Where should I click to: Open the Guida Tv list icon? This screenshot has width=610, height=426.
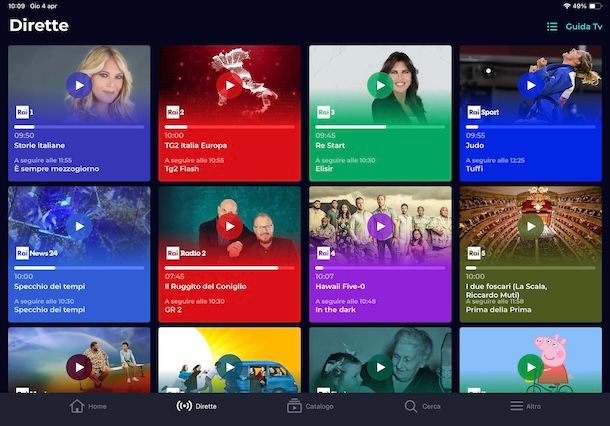coord(552,26)
